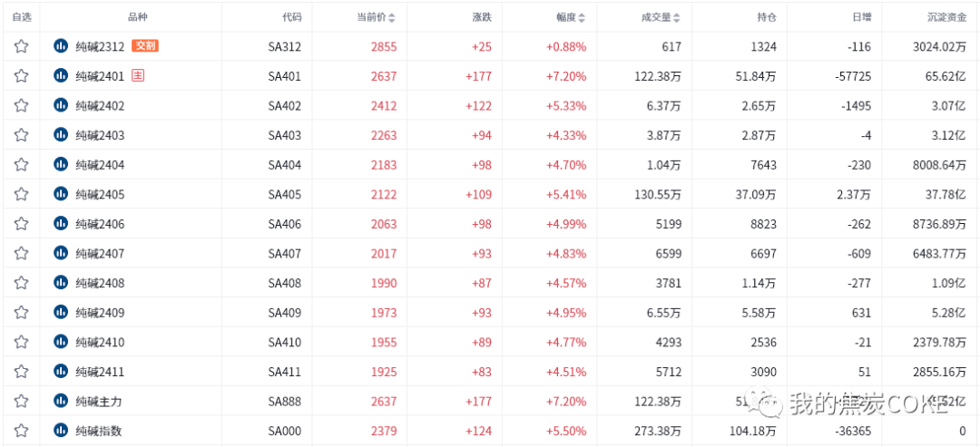Sort by 当前价 column arrows
Image resolution: width=980 pixels, height=447 pixels.
click(391, 18)
